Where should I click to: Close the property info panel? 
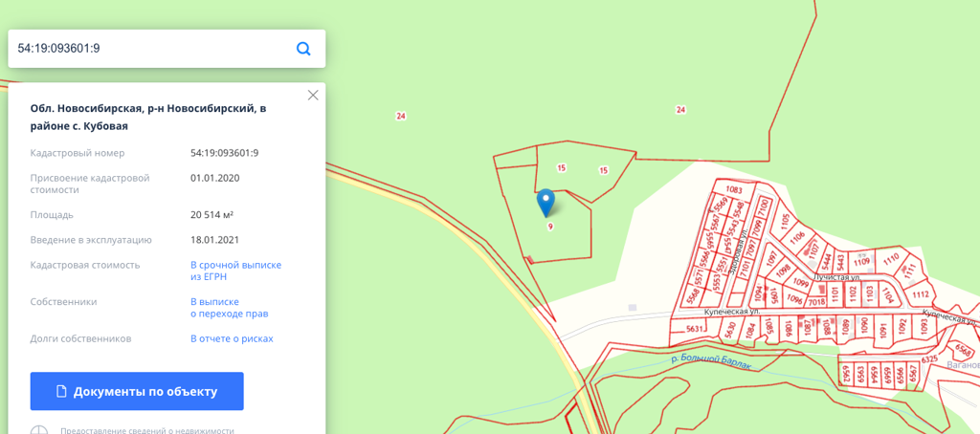coord(313,95)
